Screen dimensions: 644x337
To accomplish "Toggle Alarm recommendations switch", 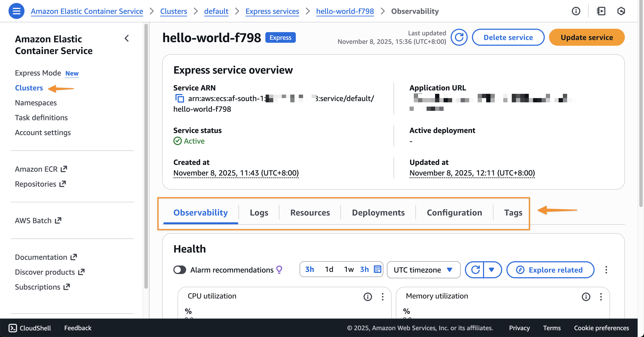I will [x=180, y=270].
